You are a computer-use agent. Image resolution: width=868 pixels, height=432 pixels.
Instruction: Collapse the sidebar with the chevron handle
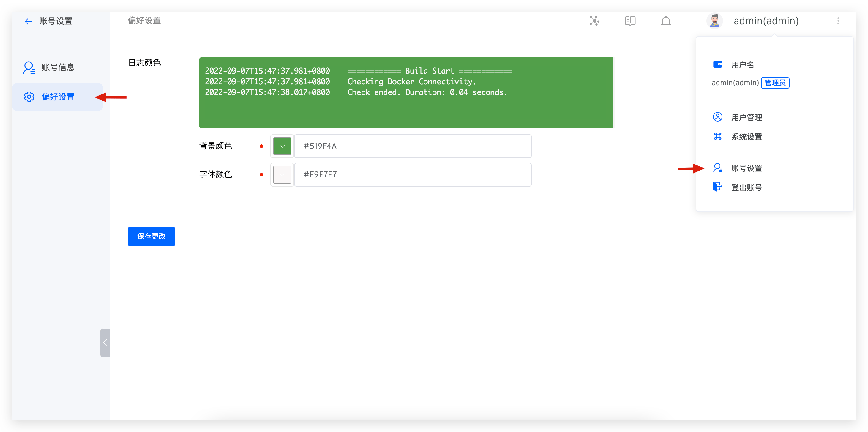105,342
